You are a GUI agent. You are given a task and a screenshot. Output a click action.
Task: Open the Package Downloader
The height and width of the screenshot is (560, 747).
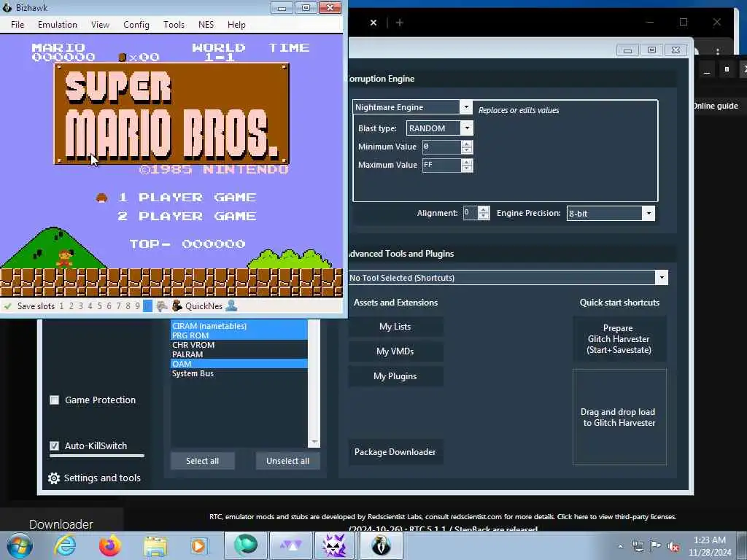coord(395,452)
